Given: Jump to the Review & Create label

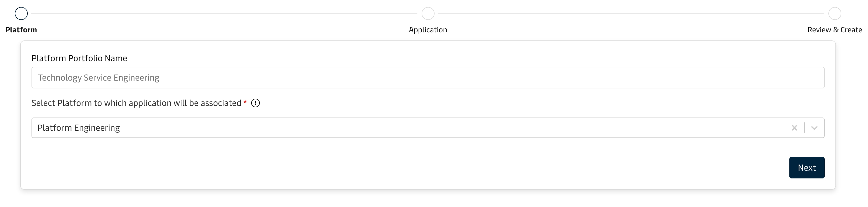Looking at the screenshot, I should click(x=835, y=30).
